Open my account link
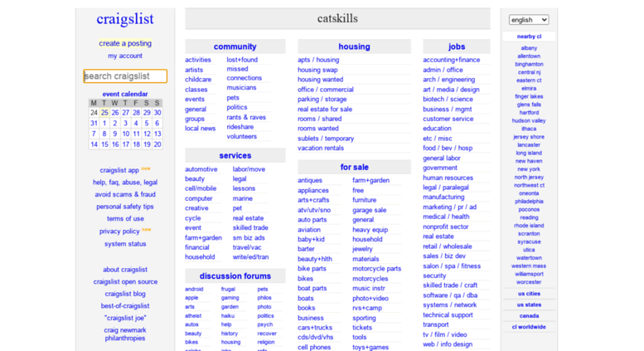 [x=125, y=56]
